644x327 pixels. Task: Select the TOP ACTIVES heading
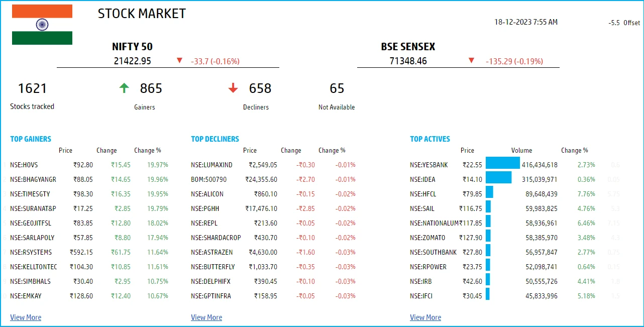[430, 139]
